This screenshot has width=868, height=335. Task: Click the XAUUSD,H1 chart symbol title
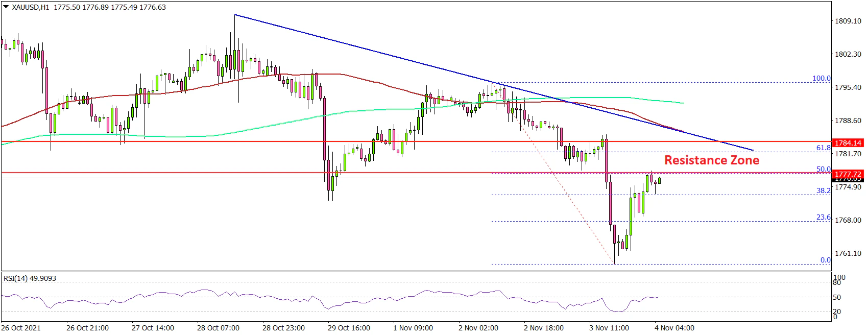coord(31,7)
